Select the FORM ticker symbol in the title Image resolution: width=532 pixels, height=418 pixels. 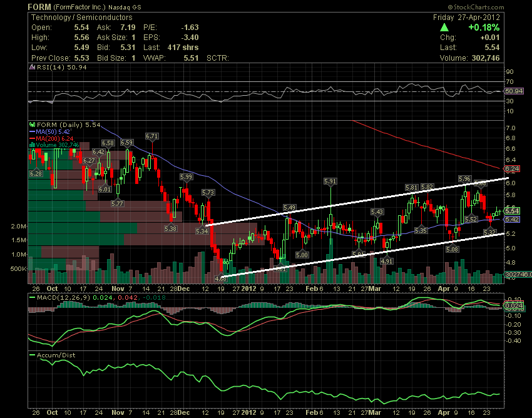[x=39, y=7]
